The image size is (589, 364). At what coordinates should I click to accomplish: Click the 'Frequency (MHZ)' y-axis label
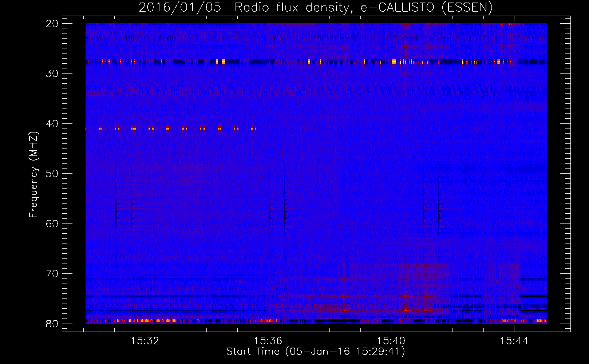33,175
